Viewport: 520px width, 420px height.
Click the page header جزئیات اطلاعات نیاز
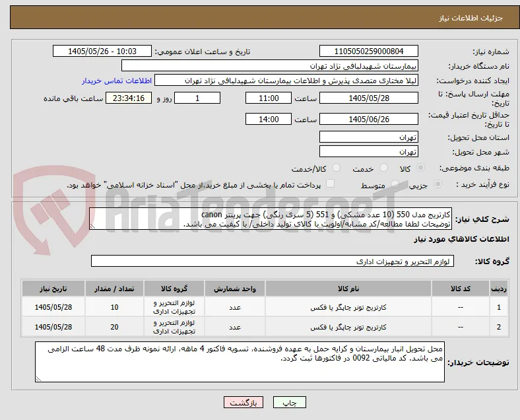click(x=471, y=18)
